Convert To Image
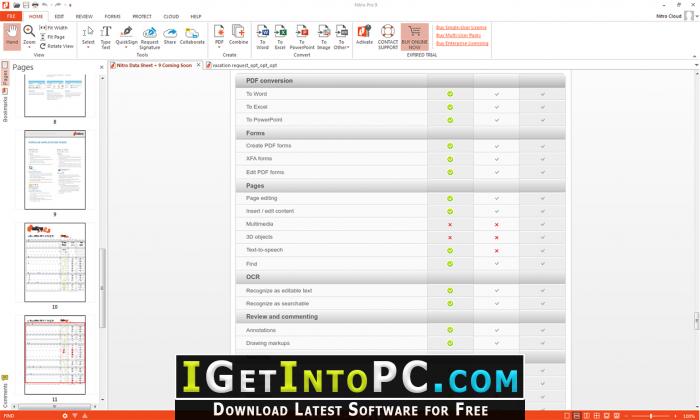Screen dimensions: 700x420 point(324,37)
